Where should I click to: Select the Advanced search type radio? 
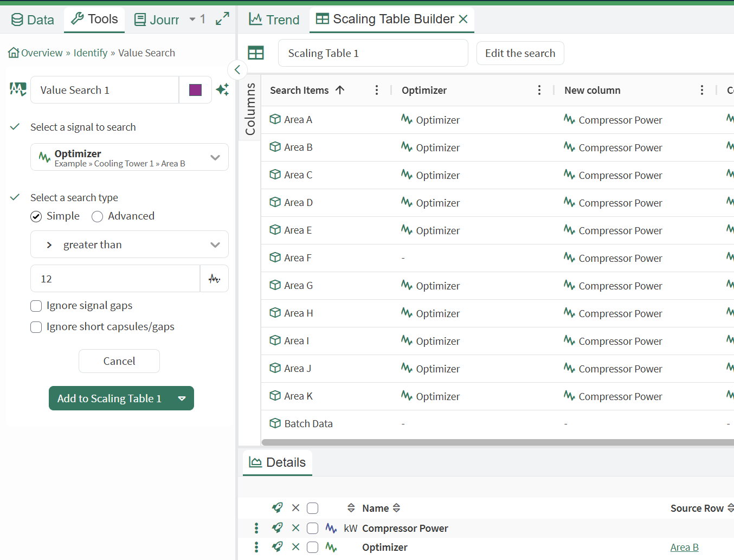[x=98, y=216]
